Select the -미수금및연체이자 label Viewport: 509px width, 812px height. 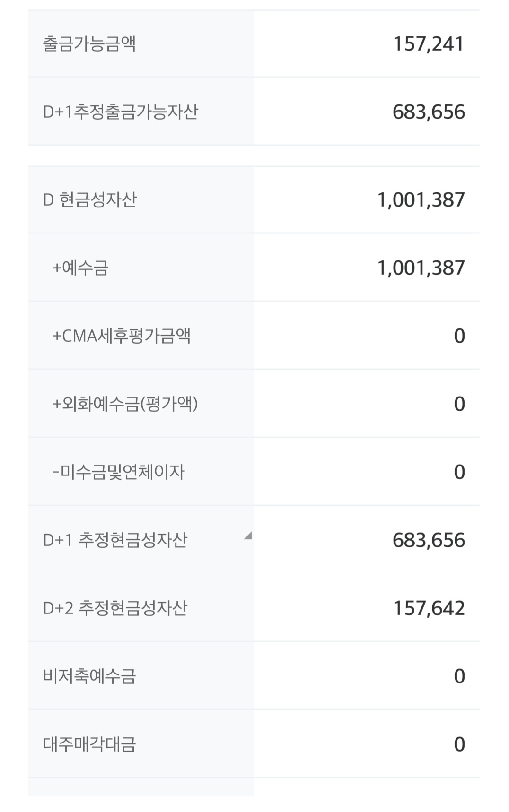point(118,472)
